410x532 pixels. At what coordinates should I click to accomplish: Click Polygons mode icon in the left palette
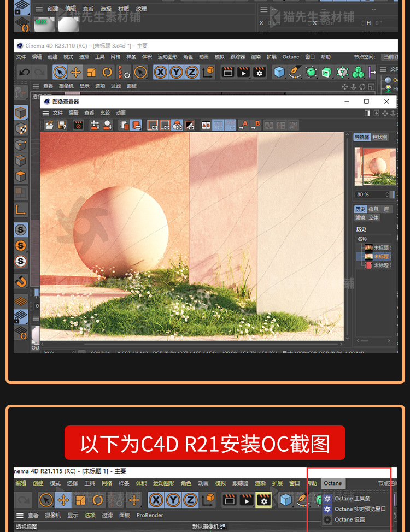21,177
